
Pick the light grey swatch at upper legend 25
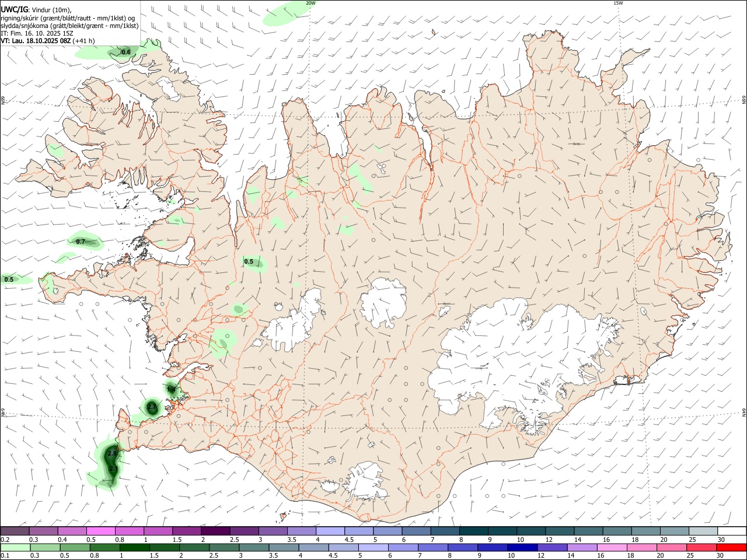[703, 531]
